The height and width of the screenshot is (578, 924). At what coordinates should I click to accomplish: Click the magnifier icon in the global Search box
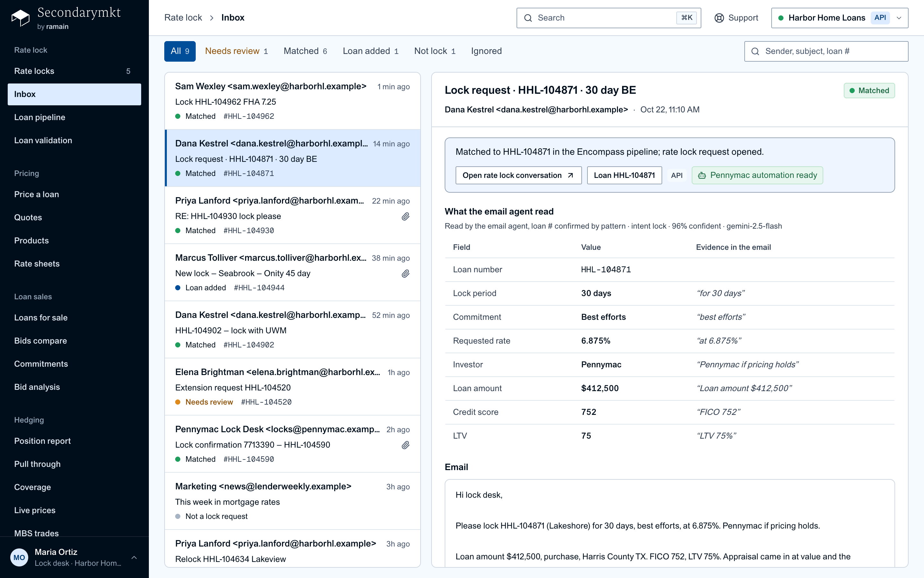coord(528,18)
